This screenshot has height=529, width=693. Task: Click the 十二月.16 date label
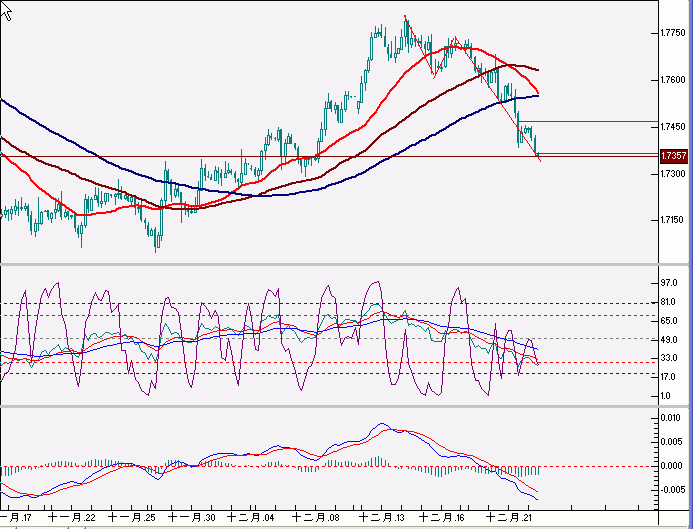point(441,518)
